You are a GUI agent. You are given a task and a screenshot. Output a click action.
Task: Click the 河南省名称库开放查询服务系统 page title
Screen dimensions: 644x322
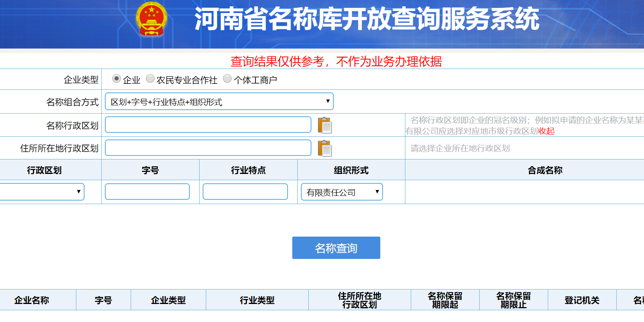(x=367, y=19)
